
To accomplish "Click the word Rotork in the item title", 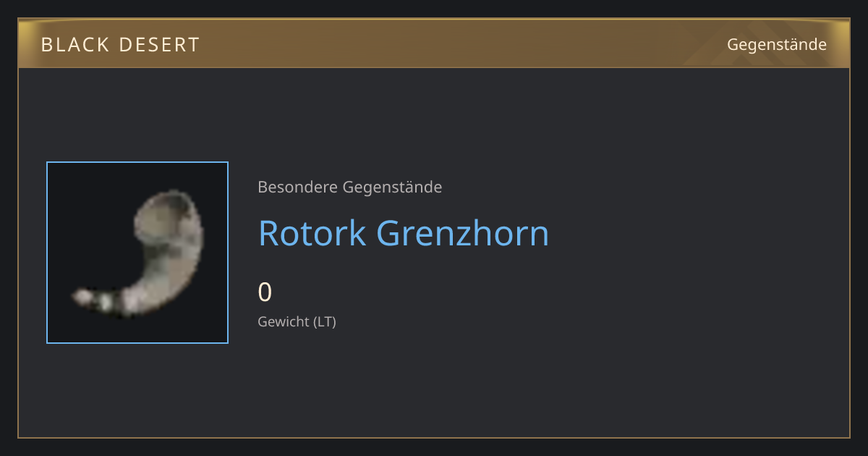I will click(312, 233).
